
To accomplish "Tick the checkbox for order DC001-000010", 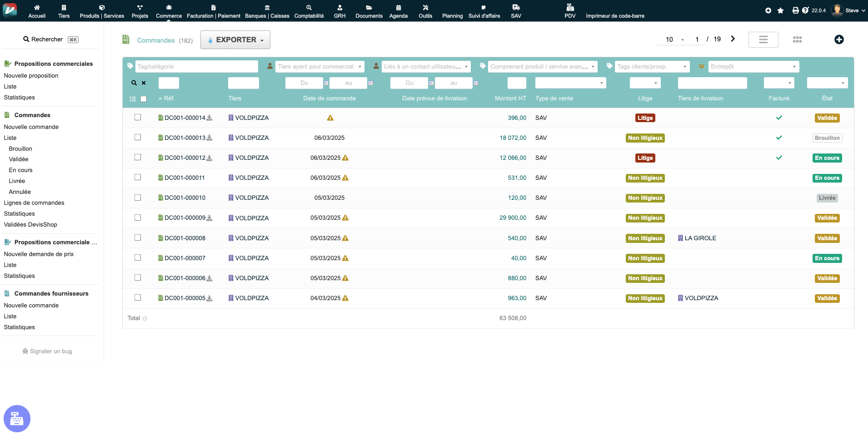I will (x=138, y=198).
